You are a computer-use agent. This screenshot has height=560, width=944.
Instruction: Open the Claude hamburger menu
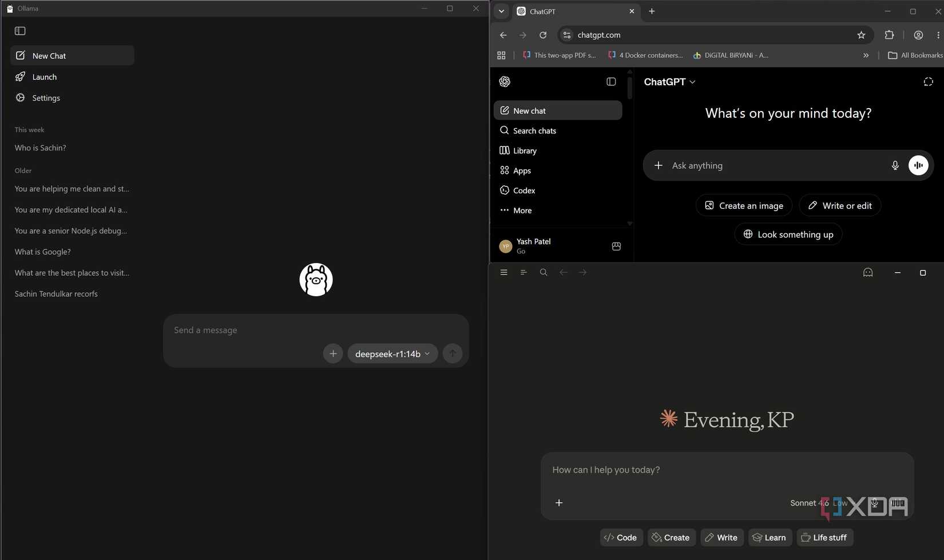pyautogui.click(x=503, y=272)
